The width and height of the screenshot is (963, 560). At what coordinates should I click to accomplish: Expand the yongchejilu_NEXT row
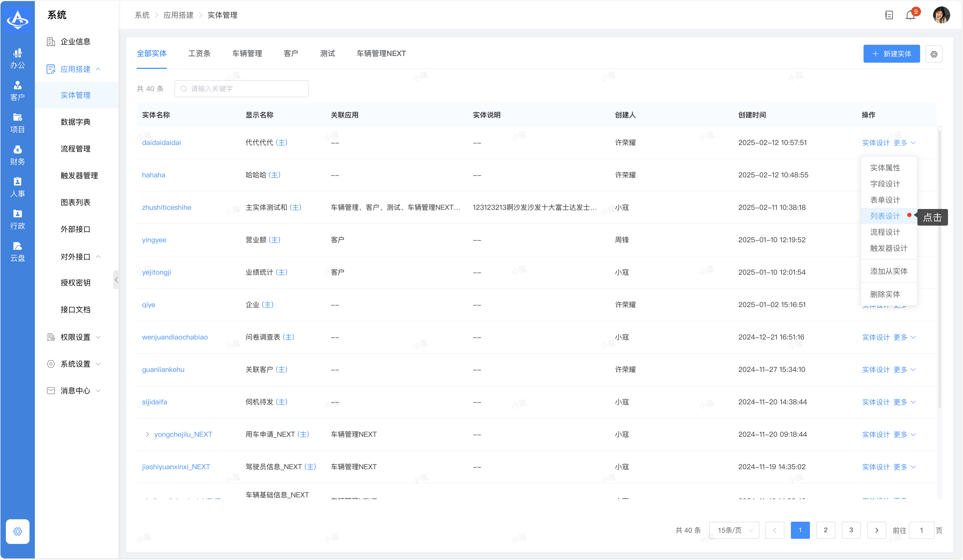147,434
